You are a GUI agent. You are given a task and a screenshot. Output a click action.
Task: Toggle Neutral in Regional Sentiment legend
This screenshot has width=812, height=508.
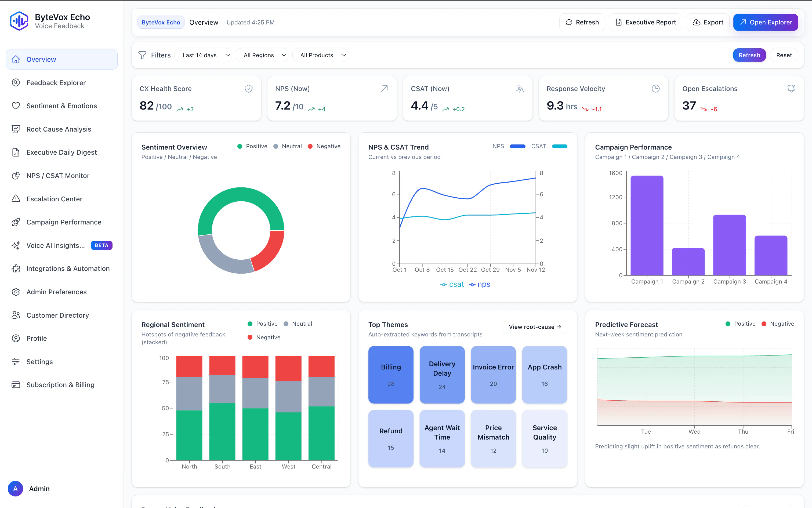298,324
